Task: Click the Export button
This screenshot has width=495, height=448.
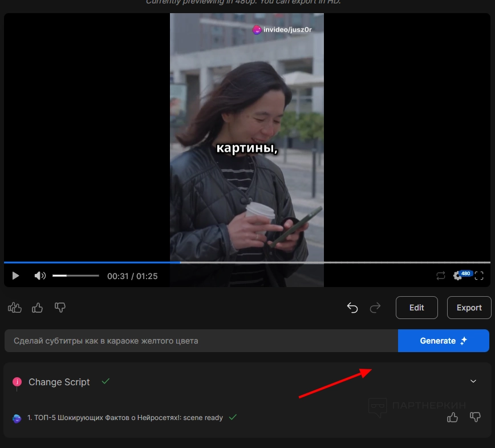Action: coord(469,308)
